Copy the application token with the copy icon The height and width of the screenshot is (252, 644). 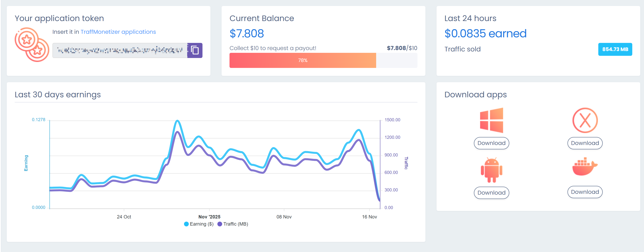point(195,50)
